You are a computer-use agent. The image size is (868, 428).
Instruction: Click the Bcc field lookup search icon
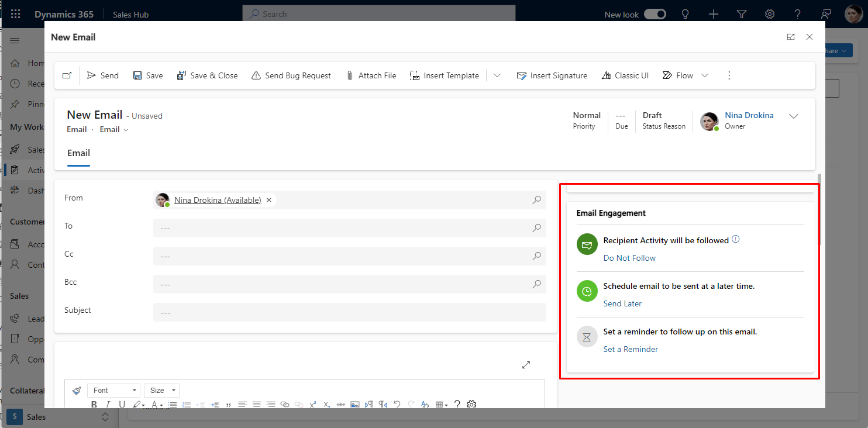(537, 284)
